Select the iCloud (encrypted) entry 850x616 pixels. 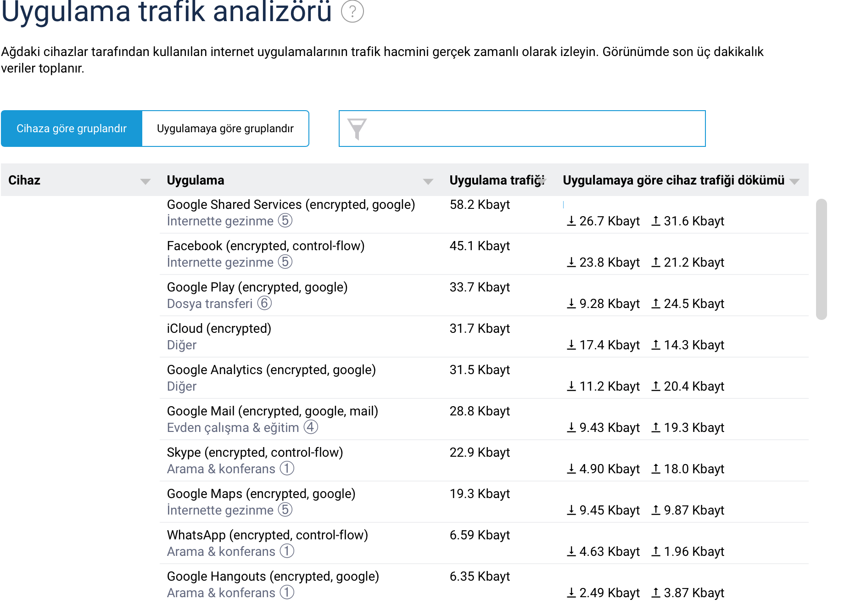coord(219,329)
